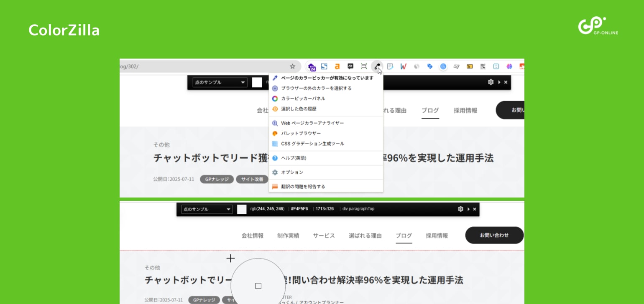Click the black Alt text extension icon

coord(350,66)
